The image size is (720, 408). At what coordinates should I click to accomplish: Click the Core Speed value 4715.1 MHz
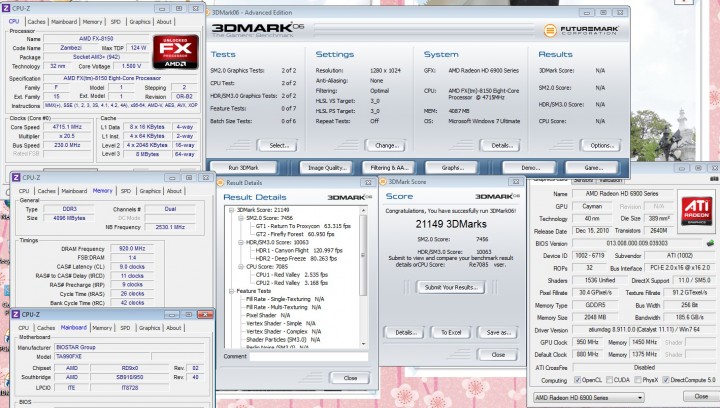click(x=67, y=127)
